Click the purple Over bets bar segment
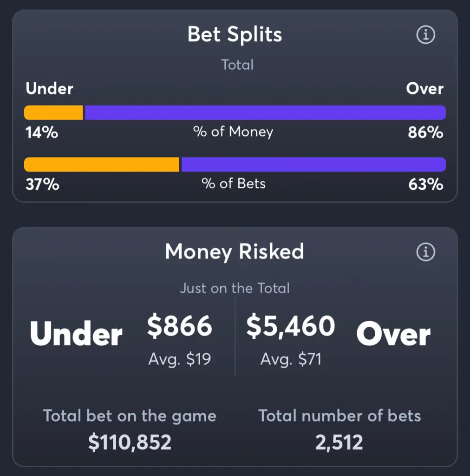This screenshot has height=476, width=470. click(x=313, y=165)
